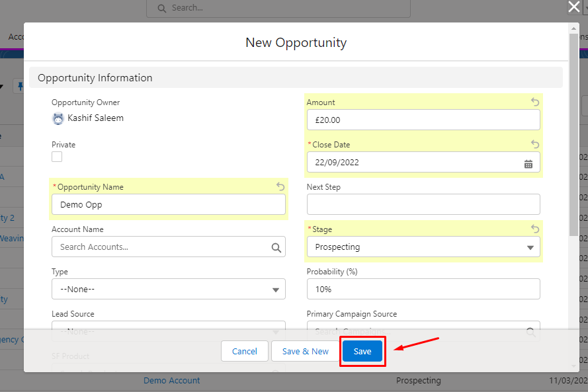
Task: Click the Save button
Action: point(362,351)
